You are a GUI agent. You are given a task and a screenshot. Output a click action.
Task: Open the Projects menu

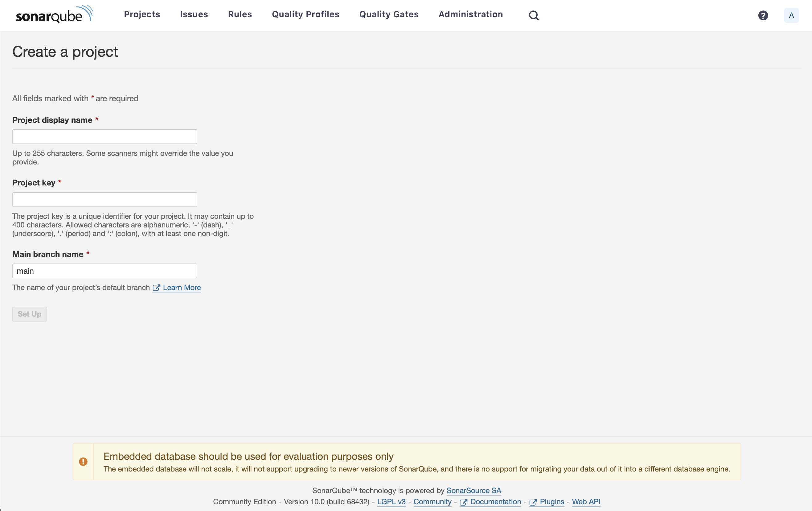tap(141, 14)
